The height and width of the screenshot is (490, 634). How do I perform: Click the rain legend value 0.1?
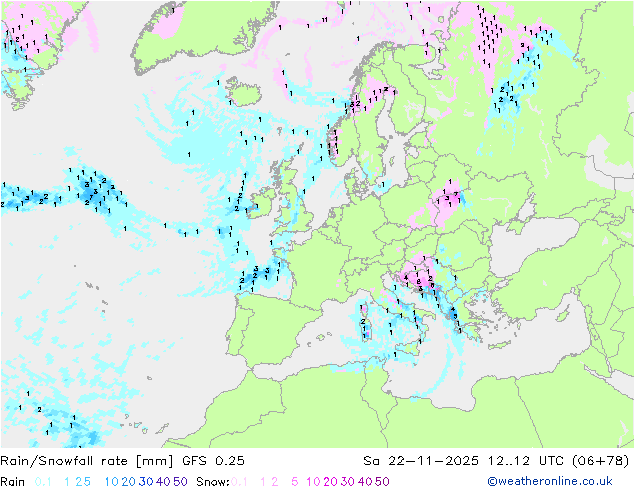(x=43, y=482)
